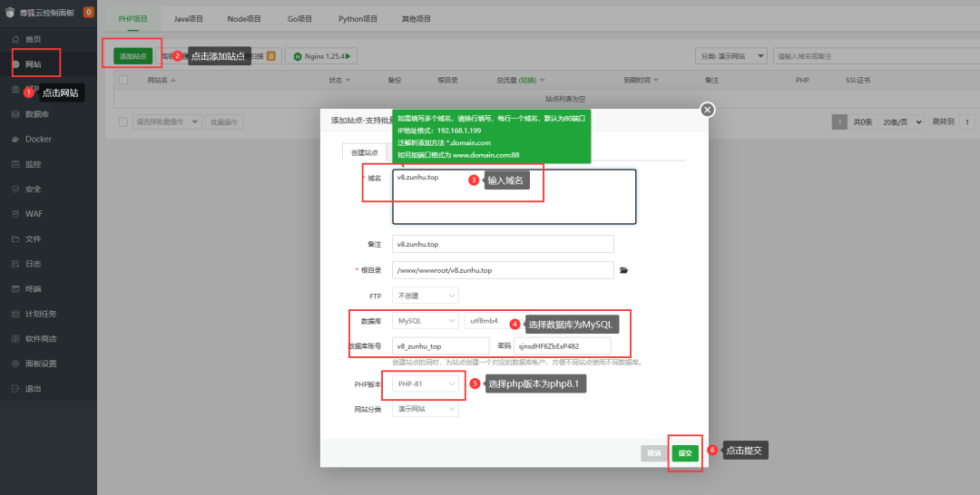The width and height of the screenshot is (980, 495).
Task: Switch to Python项目 tab
Action: (358, 19)
